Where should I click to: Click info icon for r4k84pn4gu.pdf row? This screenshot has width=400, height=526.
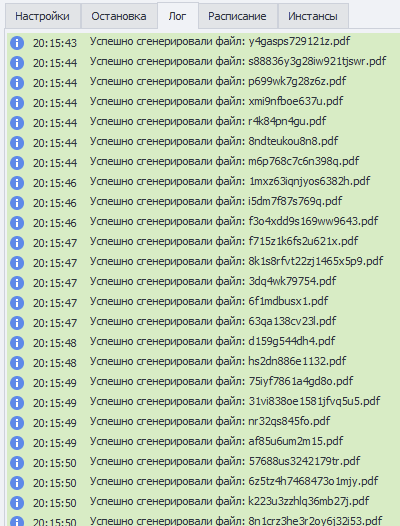point(17,123)
